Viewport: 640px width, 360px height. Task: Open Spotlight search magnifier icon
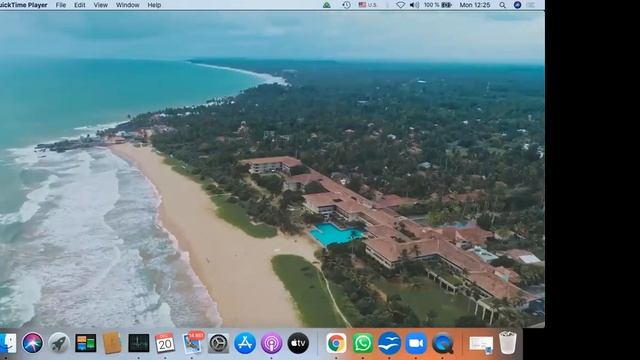[x=502, y=5]
